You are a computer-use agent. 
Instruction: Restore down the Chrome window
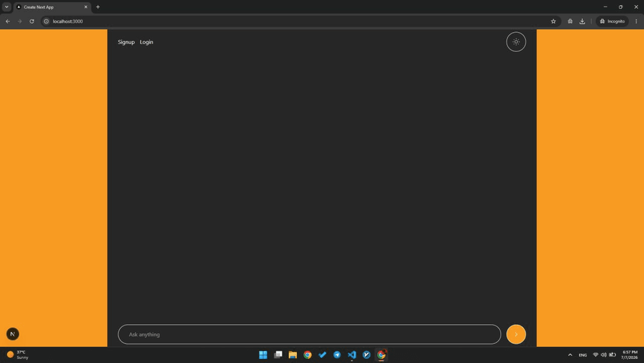[621, 7]
